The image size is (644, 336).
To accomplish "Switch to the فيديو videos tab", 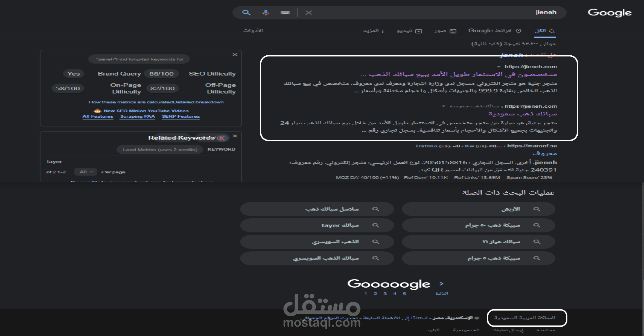I will click(409, 31).
